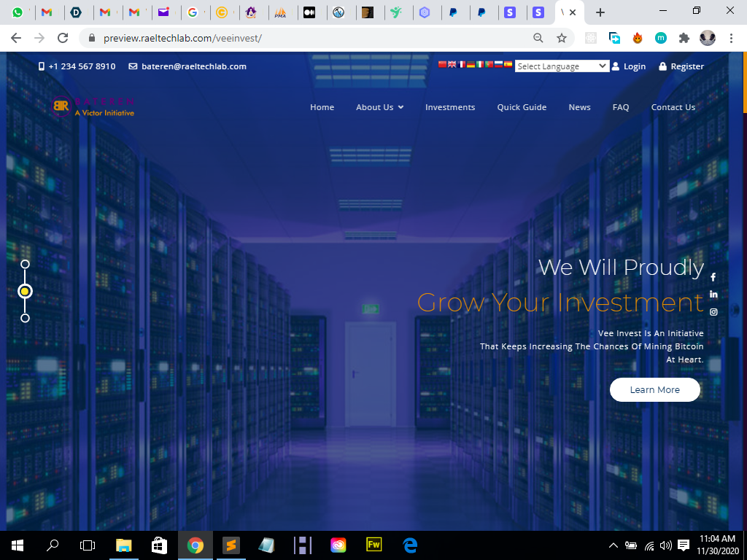The height and width of the screenshot is (560, 747).
Task: Click the Portuguese flag language icon
Action: coord(489,64)
